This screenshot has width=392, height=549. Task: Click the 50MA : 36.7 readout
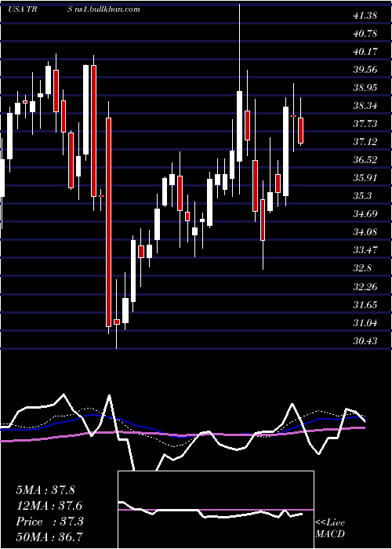pos(49,537)
